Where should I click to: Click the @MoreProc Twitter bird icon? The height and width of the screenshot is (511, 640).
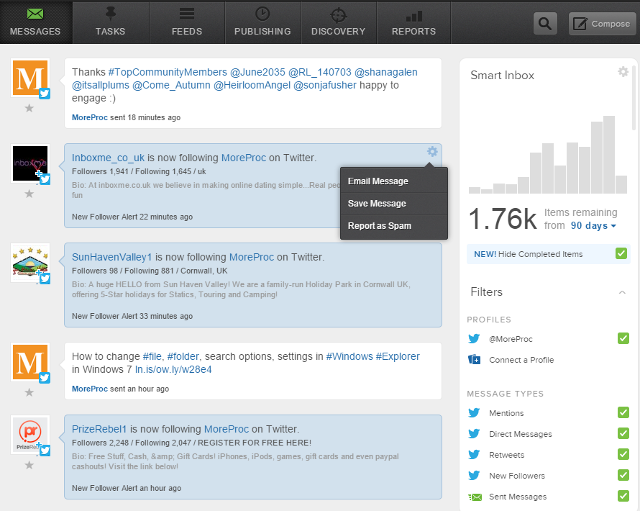(x=474, y=339)
